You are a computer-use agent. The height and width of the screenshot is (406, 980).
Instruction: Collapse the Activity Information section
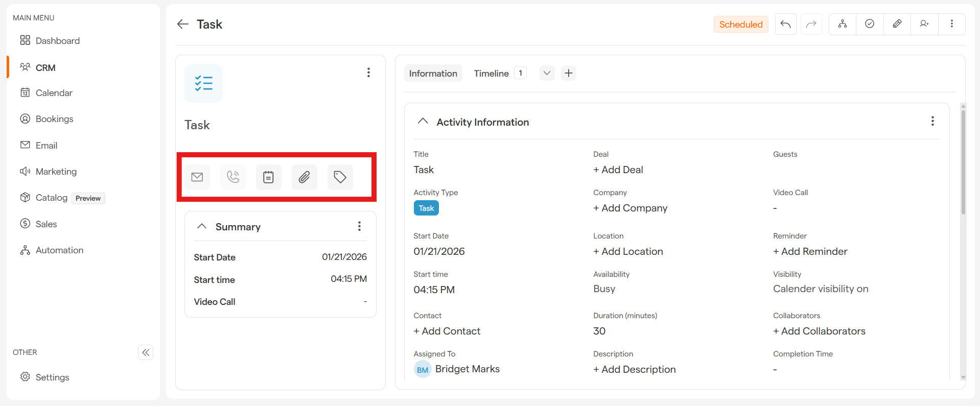pos(423,122)
